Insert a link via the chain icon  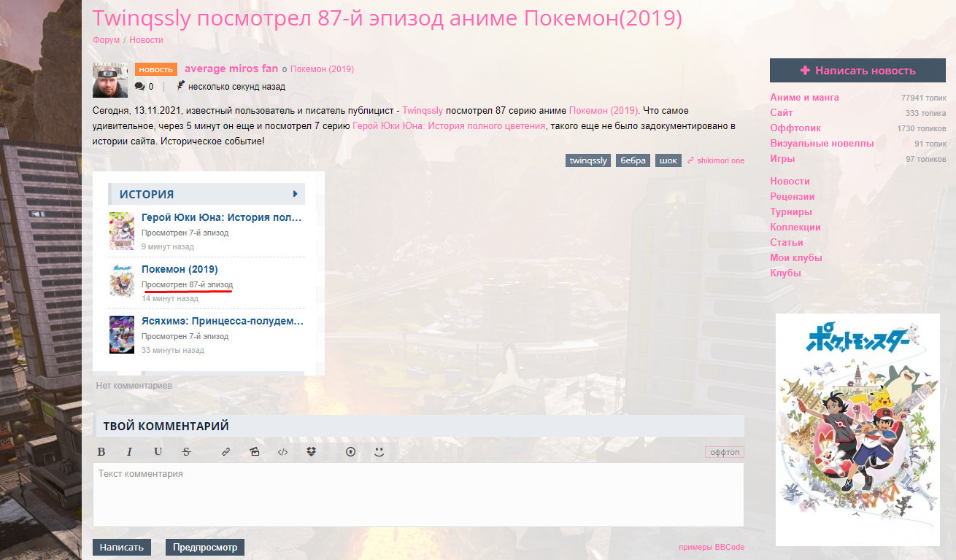click(x=225, y=452)
